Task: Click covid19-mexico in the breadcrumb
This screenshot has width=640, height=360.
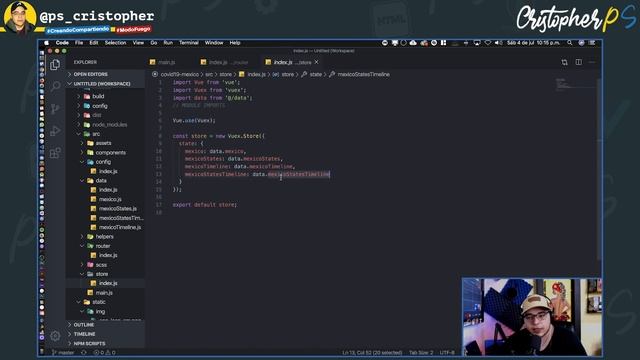Action: tap(180, 74)
